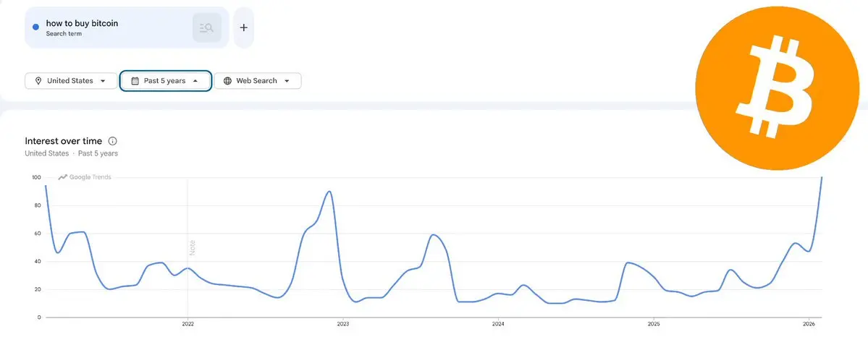The width and height of the screenshot is (868, 337).
Task: Click the calendar icon in Past 5 years filter
Action: (x=135, y=81)
